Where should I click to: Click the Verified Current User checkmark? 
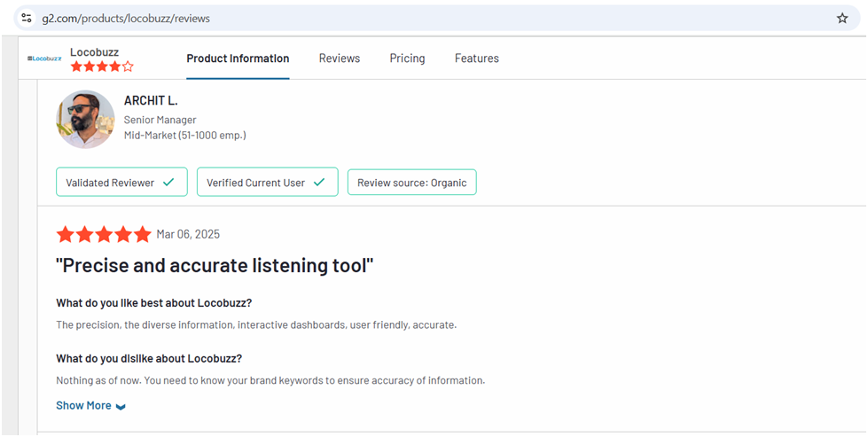click(319, 182)
